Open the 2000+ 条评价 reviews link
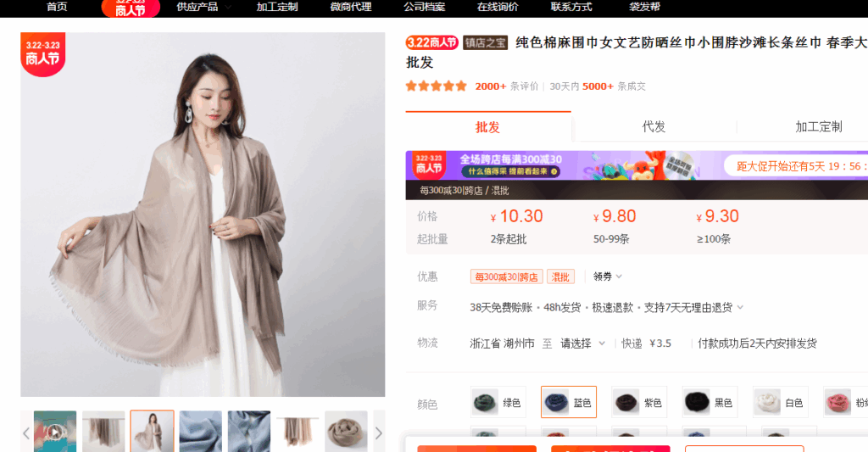The image size is (868, 452). pos(507,86)
